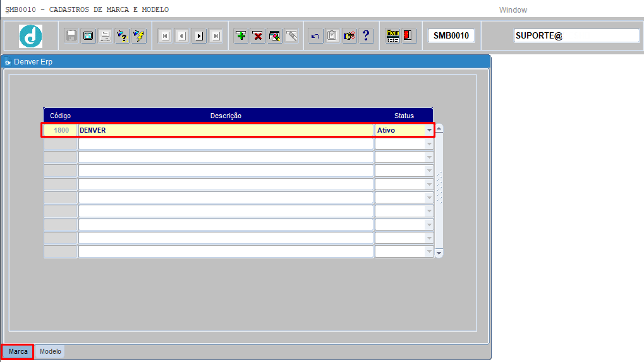
Task: Open the Status dropdown for DENVER row
Action: 429,130
